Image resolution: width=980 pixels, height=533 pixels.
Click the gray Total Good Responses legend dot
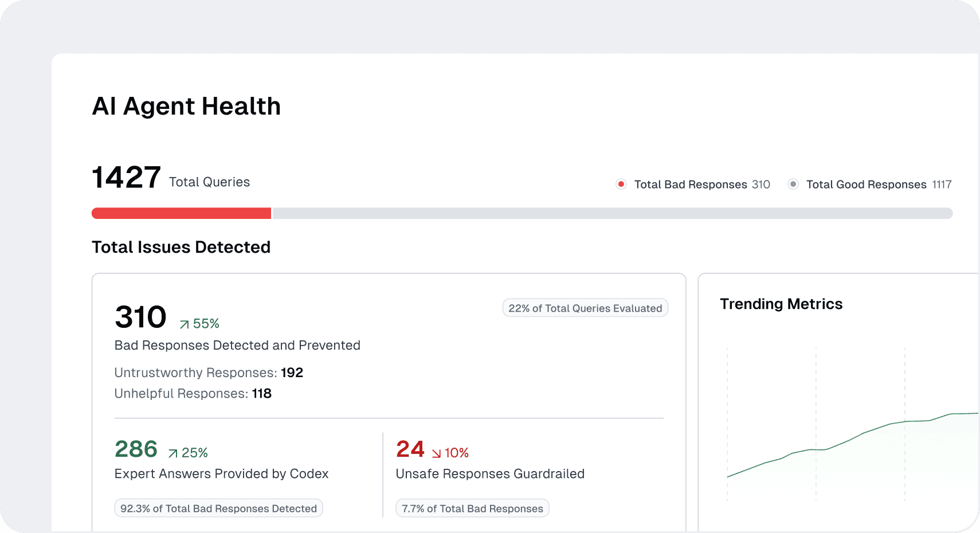793,184
